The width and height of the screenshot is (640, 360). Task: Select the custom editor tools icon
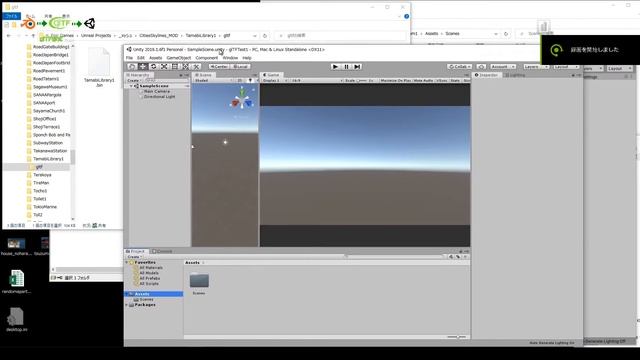(196, 67)
